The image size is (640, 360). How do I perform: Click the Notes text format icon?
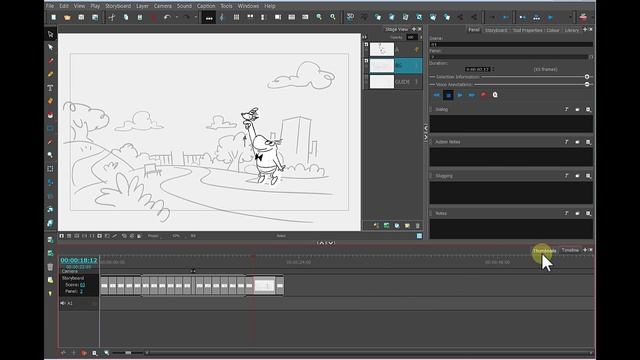pyautogui.click(x=566, y=213)
